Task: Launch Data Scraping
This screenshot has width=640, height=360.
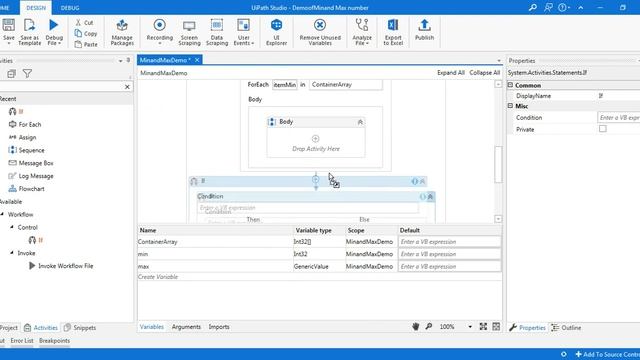Action: (217, 32)
